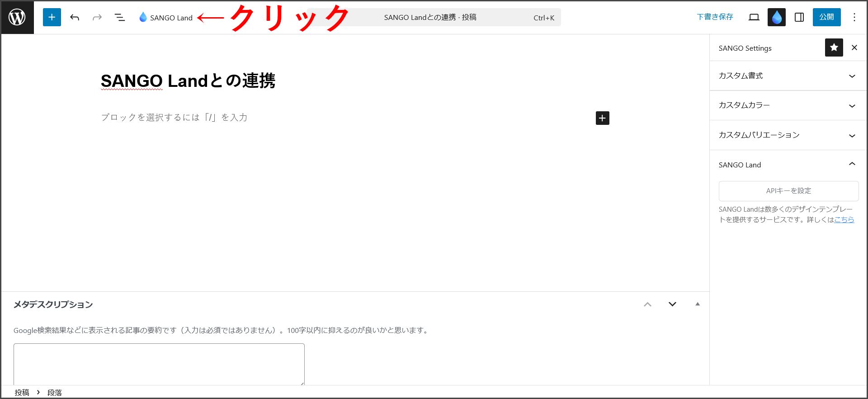Select 投稿 in the breadcrumb
Viewport: 868px width, 399px height.
click(x=22, y=392)
